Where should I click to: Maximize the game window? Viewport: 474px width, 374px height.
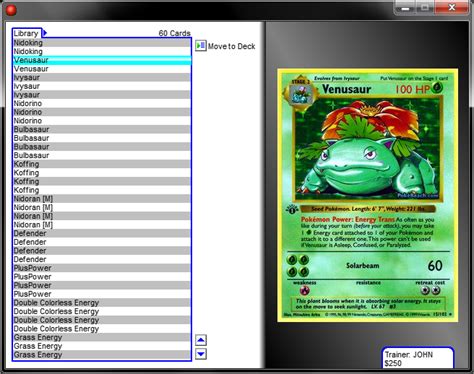[x=425, y=8]
